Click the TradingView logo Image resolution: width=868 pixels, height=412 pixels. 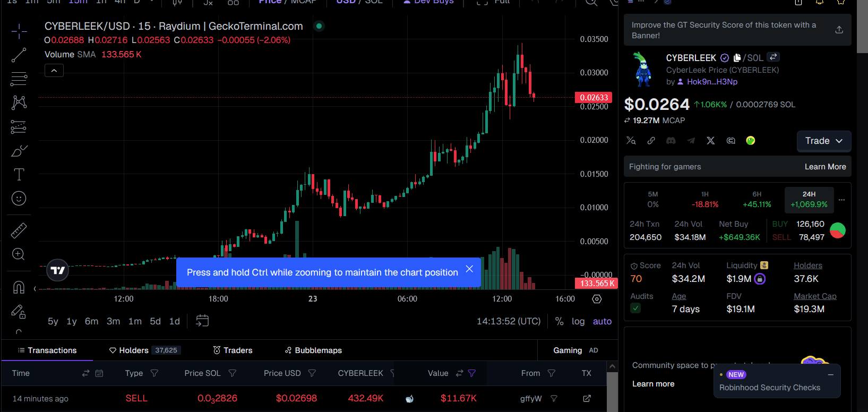pyautogui.click(x=57, y=270)
